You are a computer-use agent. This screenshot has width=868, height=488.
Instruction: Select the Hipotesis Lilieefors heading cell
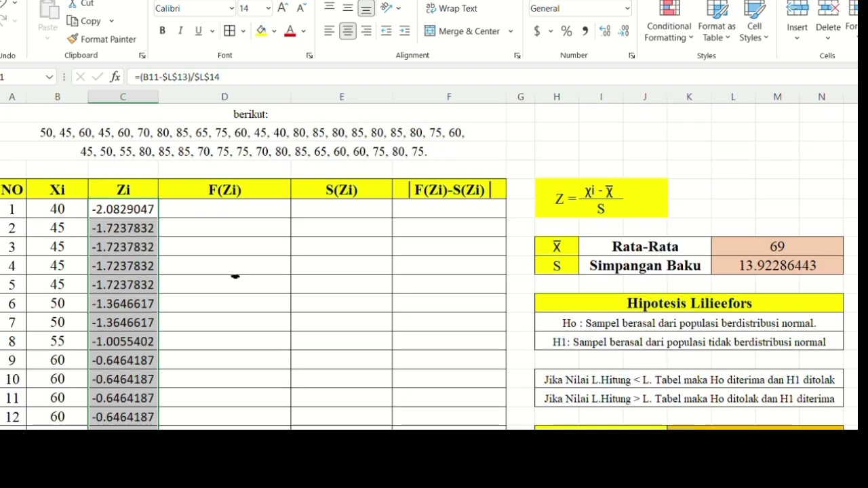689,303
